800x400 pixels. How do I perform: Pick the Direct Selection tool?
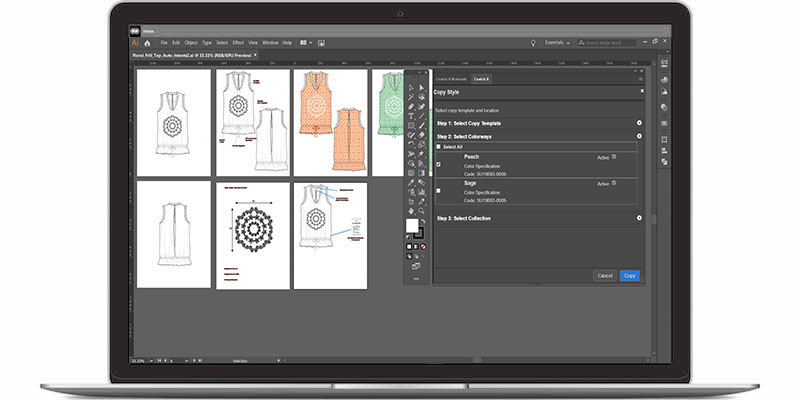(x=422, y=87)
